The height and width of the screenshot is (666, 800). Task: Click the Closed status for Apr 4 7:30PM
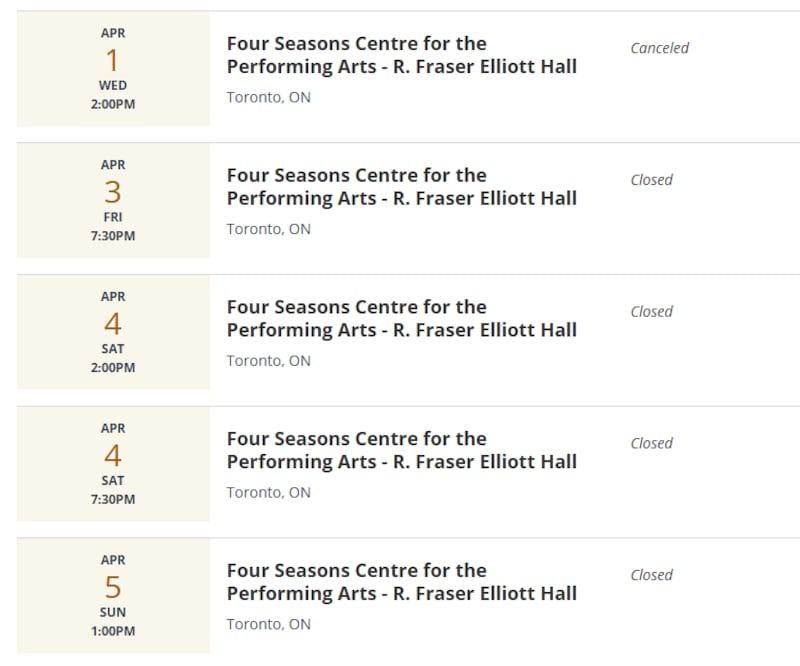pyautogui.click(x=652, y=443)
